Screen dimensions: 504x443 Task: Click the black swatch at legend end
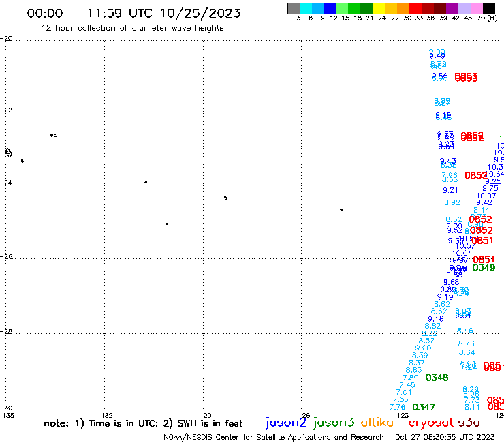click(489, 8)
